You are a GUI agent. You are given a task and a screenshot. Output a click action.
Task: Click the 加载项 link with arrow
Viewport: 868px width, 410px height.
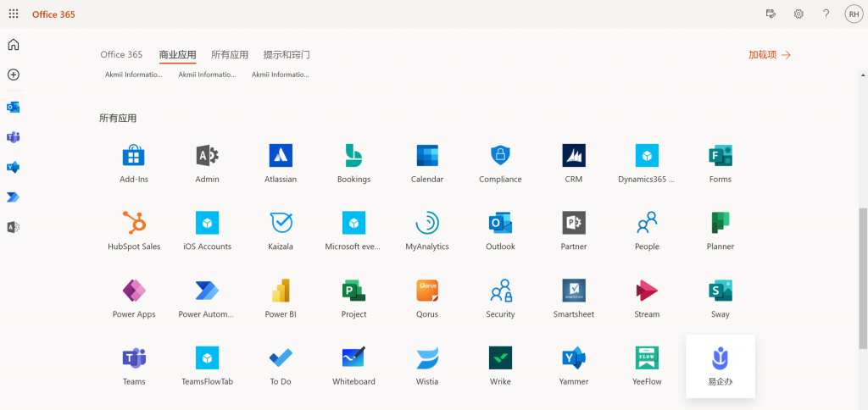click(769, 55)
